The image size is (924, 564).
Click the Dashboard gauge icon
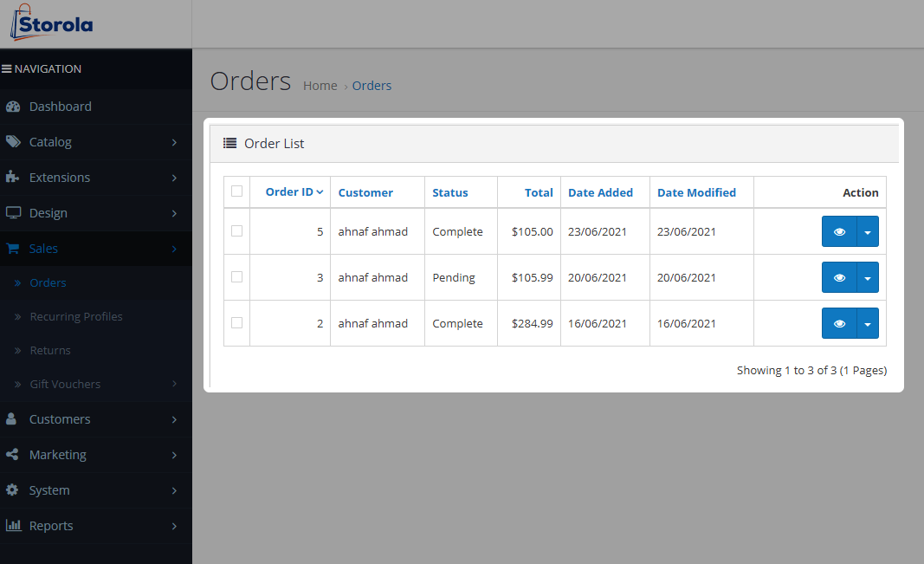(x=13, y=107)
